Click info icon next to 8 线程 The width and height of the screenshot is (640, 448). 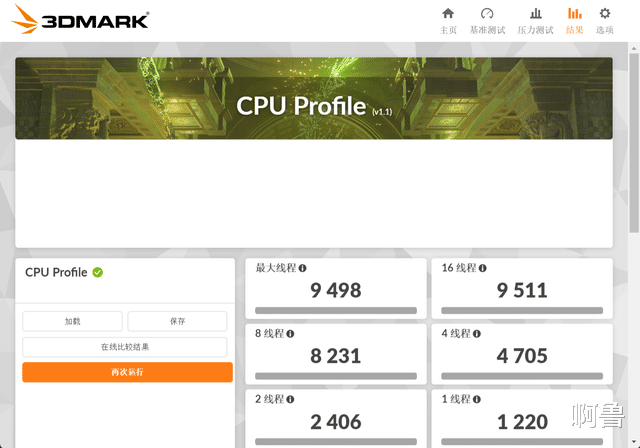coord(290,334)
